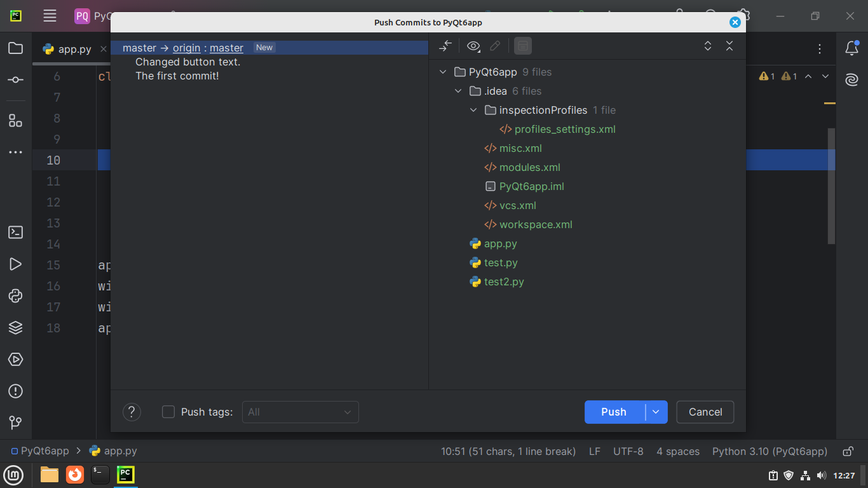Open the Commit tool window
868x488 pixels.
click(x=16, y=80)
